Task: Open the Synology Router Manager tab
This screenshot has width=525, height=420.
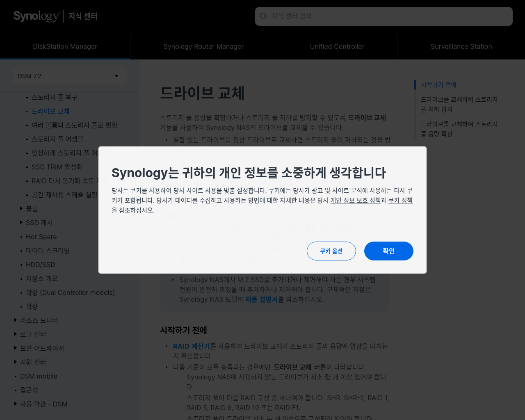Action: click(203, 46)
